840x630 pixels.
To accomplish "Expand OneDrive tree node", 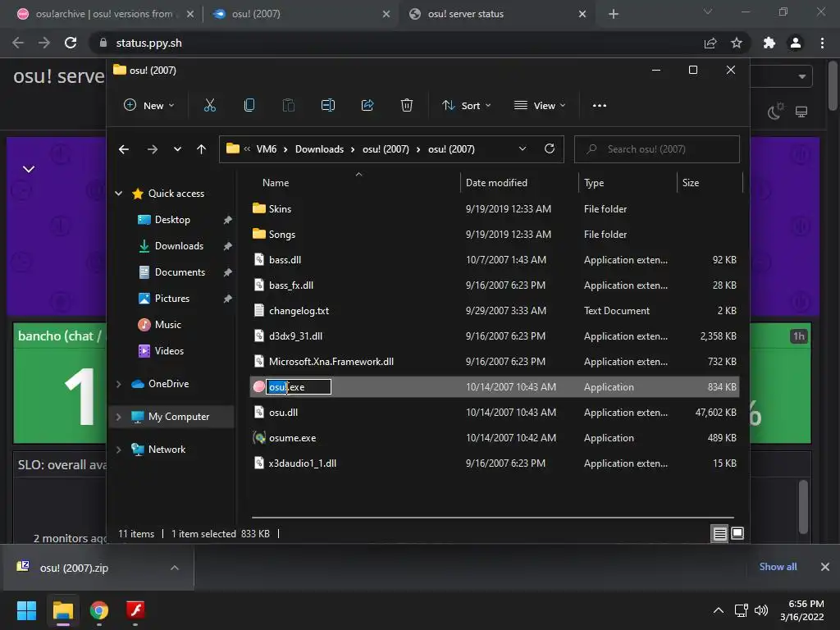I will (x=118, y=384).
